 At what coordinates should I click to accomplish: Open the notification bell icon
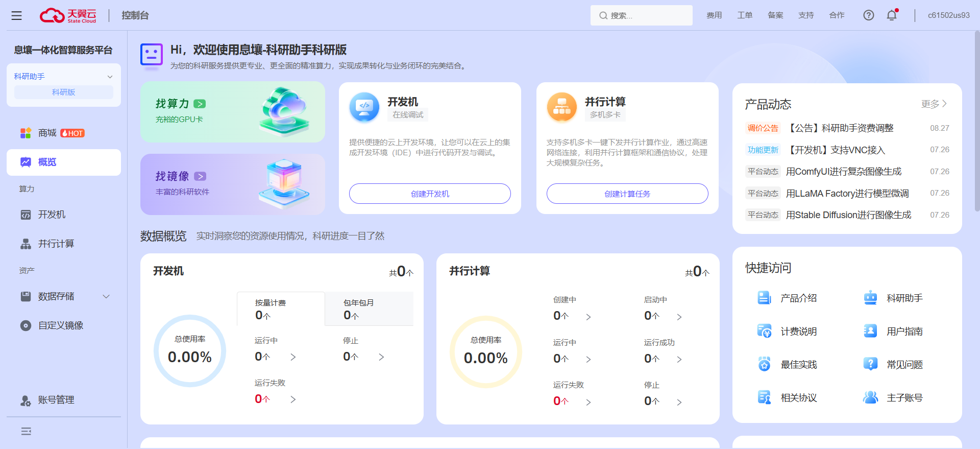(892, 15)
